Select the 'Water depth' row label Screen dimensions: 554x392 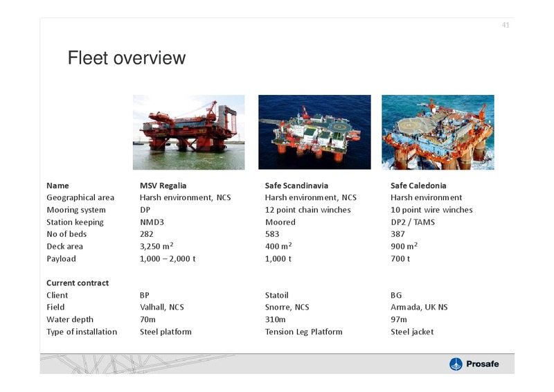pos(70,319)
